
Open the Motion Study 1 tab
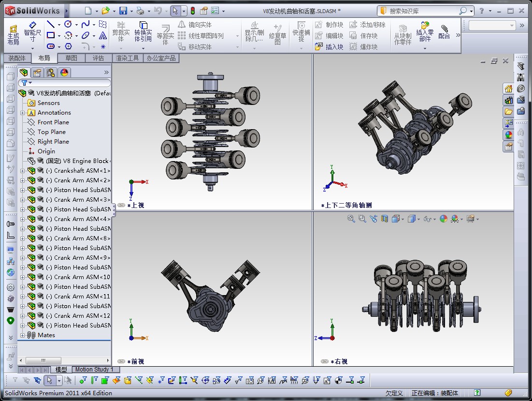95,369
